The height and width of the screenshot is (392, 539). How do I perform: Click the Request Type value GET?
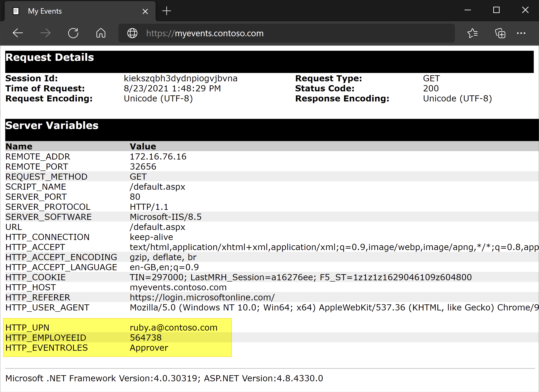coord(432,78)
